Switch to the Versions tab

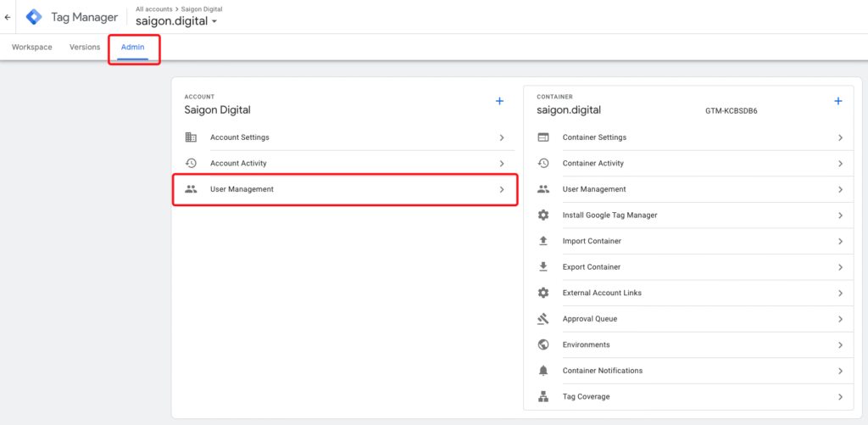(x=85, y=48)
